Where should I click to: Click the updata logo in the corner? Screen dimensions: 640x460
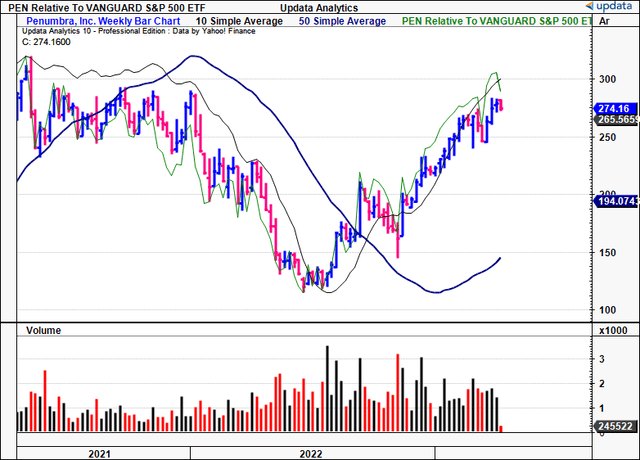(609, 6)
